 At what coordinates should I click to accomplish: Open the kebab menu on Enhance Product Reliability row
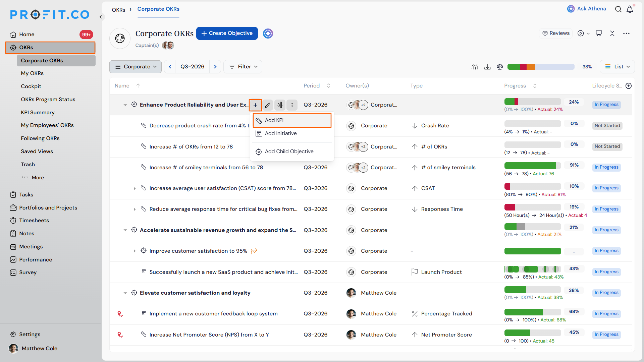click(292, 105)
